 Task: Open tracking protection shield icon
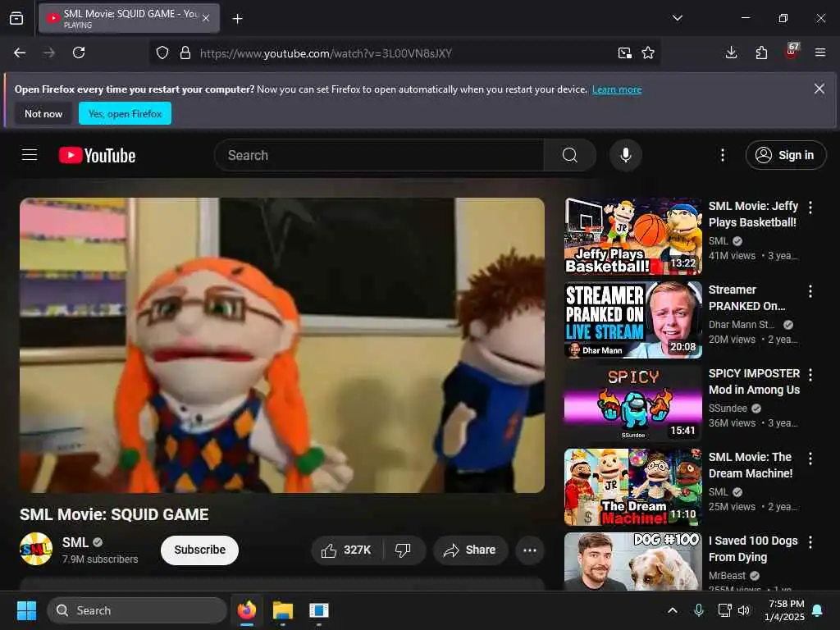[162, 52]
